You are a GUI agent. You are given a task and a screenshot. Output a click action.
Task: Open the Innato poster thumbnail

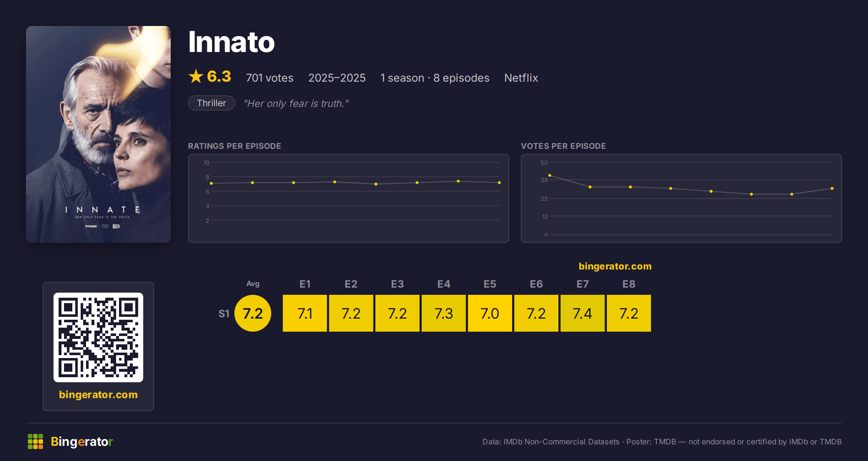tap(98, 134)
